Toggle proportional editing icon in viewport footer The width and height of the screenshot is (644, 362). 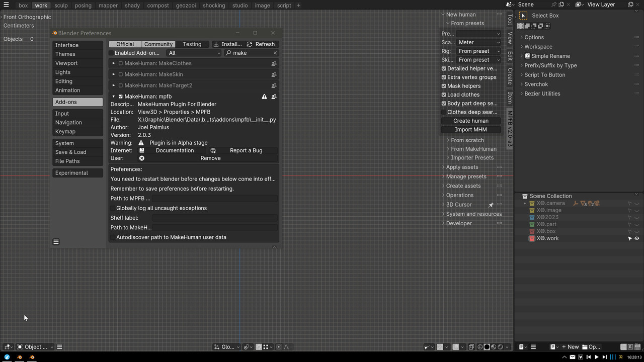[279, 347]
